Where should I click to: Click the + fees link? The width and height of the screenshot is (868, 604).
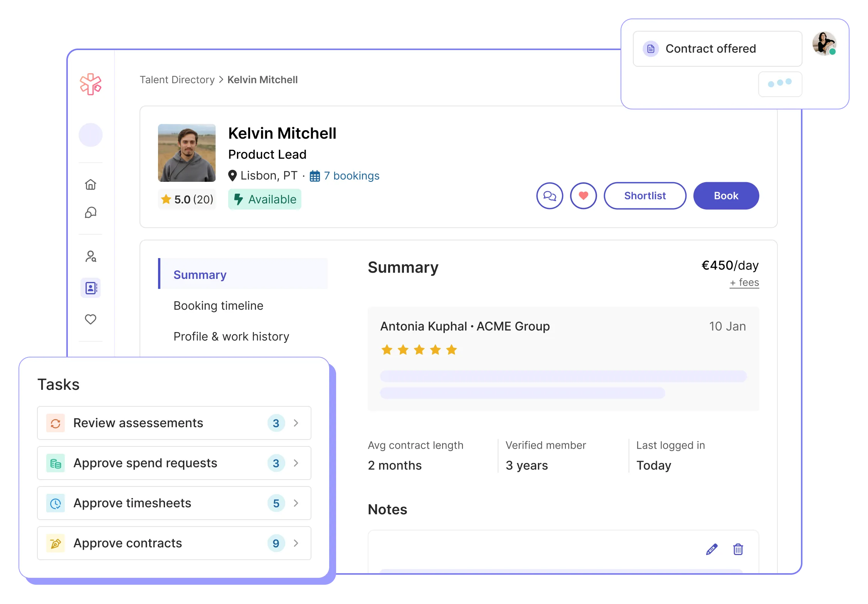pyautogui.click(x=744, y=282)
